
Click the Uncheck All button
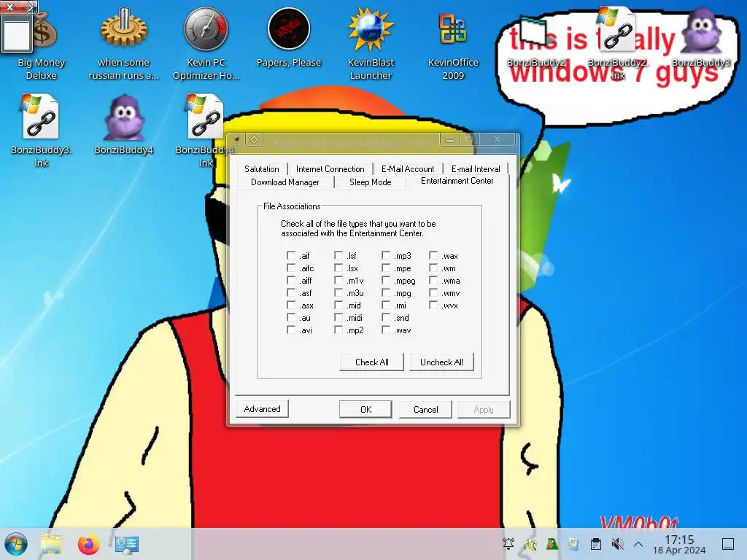point(441,362)
